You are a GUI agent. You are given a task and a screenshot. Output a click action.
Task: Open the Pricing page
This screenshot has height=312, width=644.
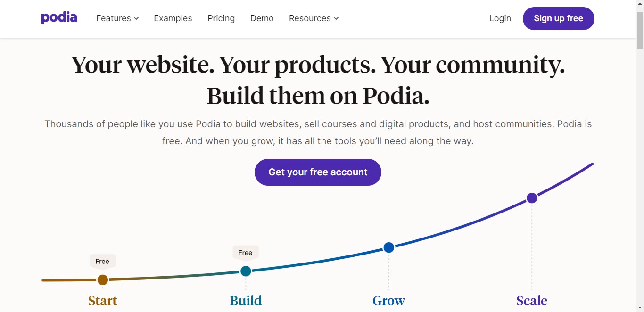(221, 18)
